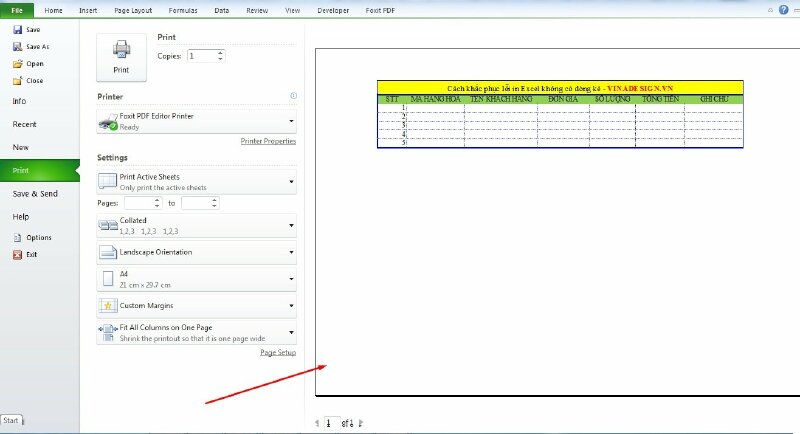Screen dimensions: 800x434
Task: Open a file via Open icon
Action: (x=17, y=64)
